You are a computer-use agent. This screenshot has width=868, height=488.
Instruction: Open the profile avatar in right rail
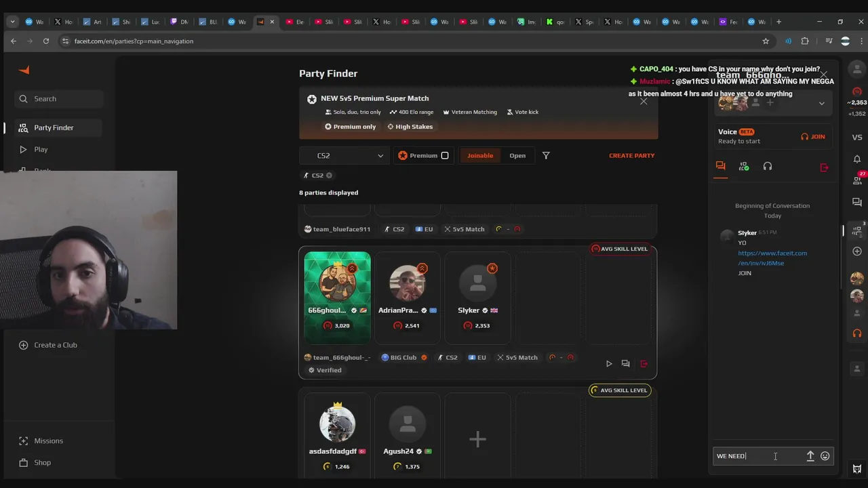857,69
